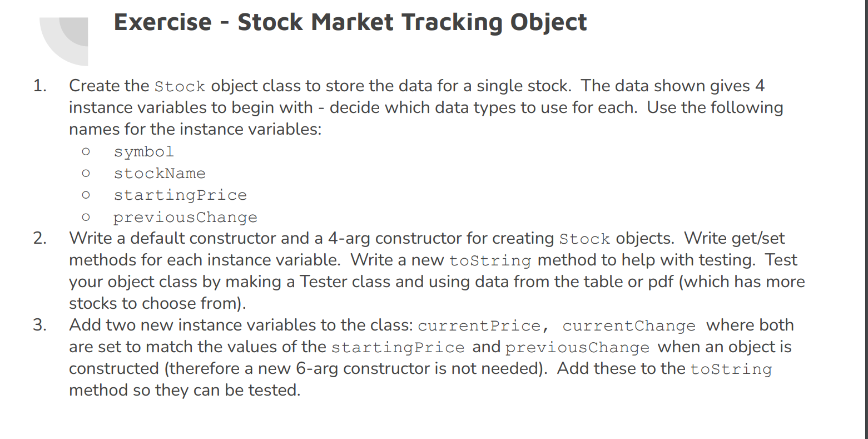Click the "toString" code word in step 3
Image resolution: width=868 pixels, height=439 pixels.
coord(731,369)
